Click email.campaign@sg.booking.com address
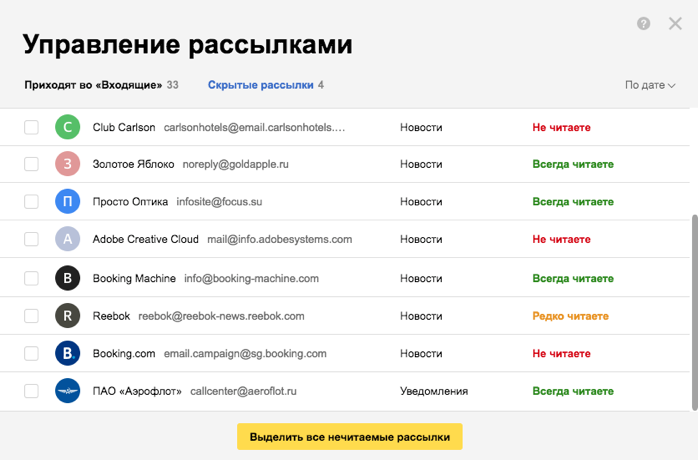698x460 pixels. [245, 353]
